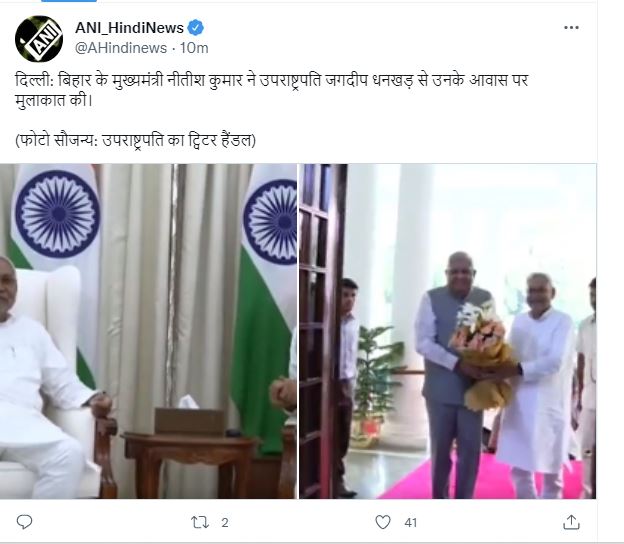Open the @AHindinews handle link

coord(121,48)
